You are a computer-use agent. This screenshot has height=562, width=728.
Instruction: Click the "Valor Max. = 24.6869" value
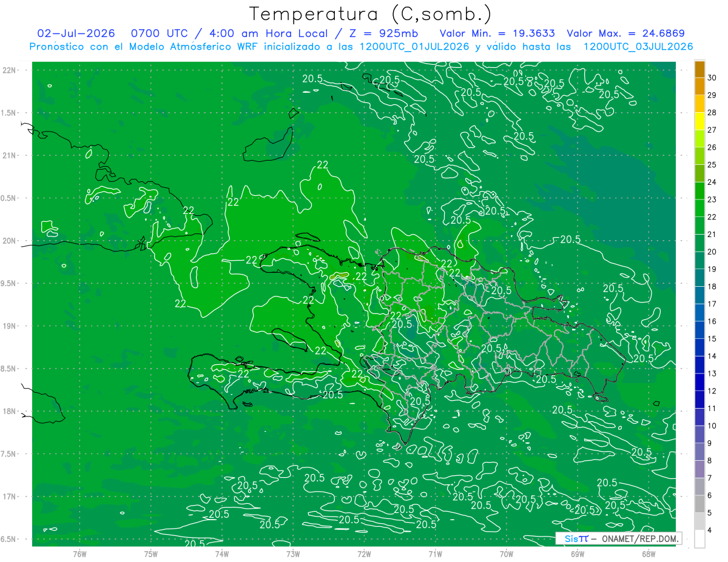(x=626, y=33)
